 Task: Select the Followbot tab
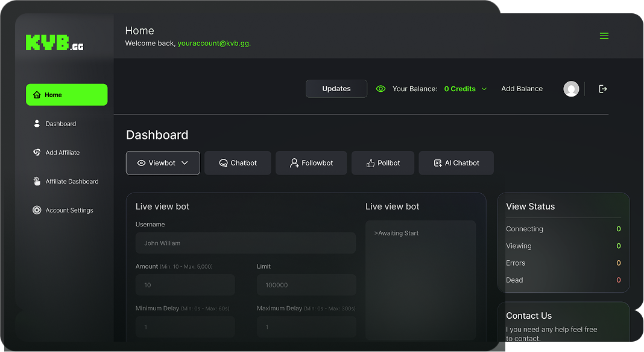(311, 163)
